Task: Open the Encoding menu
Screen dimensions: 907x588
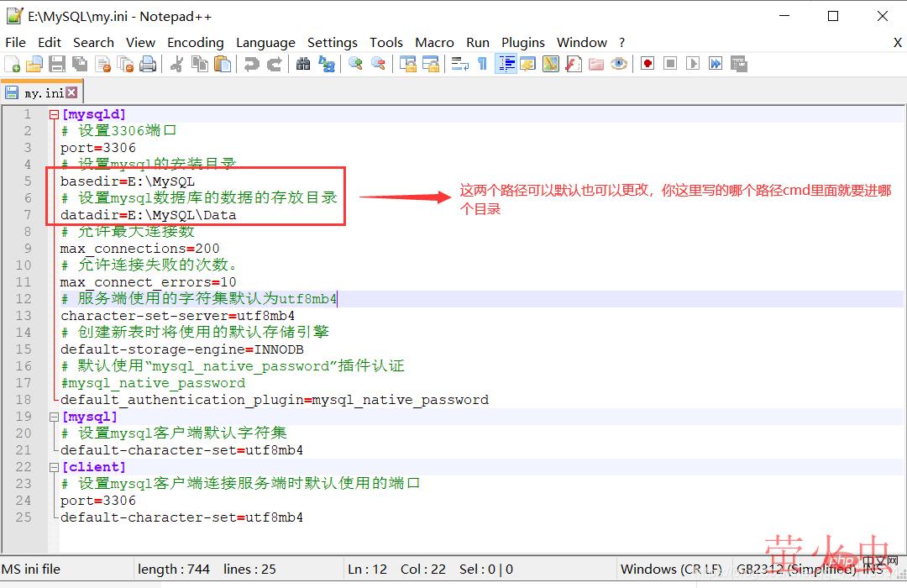Action: coord(195,42)
